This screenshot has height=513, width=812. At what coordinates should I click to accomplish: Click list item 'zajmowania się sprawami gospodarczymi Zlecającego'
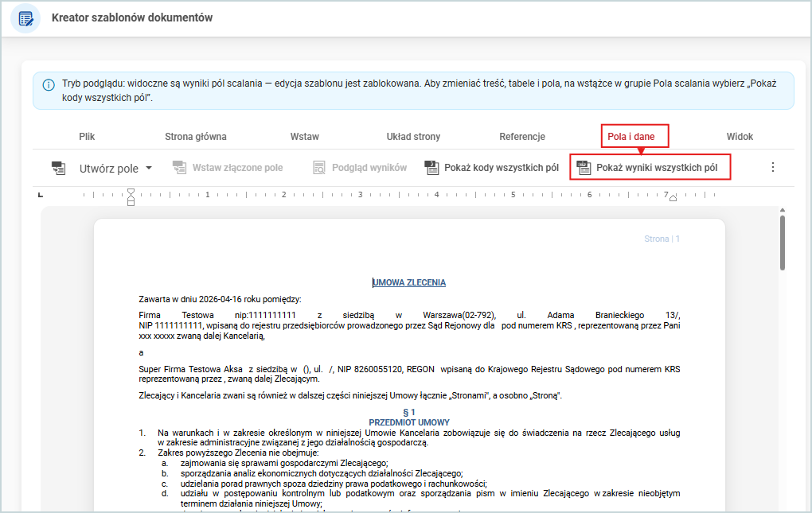click(x=284, y=464)
